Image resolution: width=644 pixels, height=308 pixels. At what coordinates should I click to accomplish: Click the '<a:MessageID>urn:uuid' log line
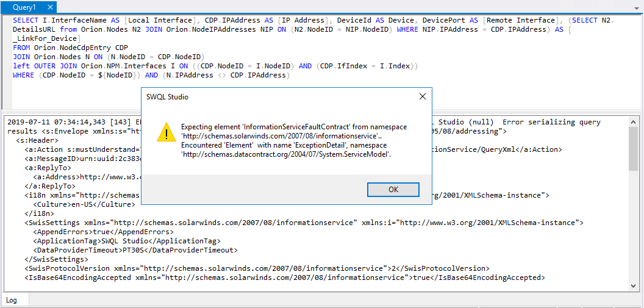(x=82, y=159)
